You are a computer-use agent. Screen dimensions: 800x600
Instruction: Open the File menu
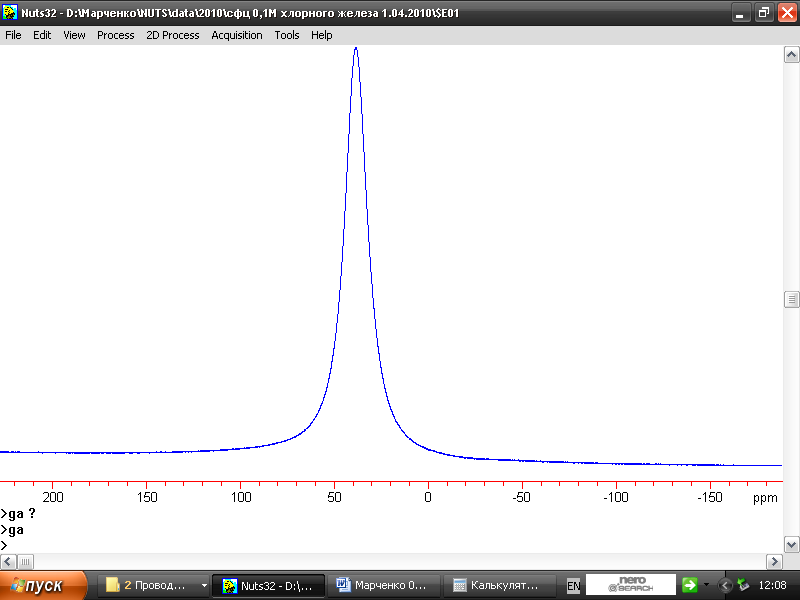13,35
